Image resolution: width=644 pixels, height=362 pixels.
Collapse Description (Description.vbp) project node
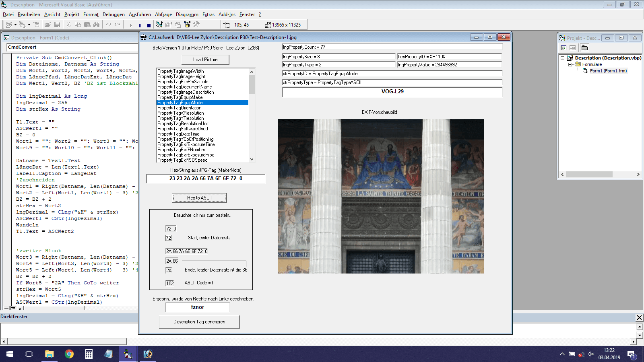[x=563, y=58]
